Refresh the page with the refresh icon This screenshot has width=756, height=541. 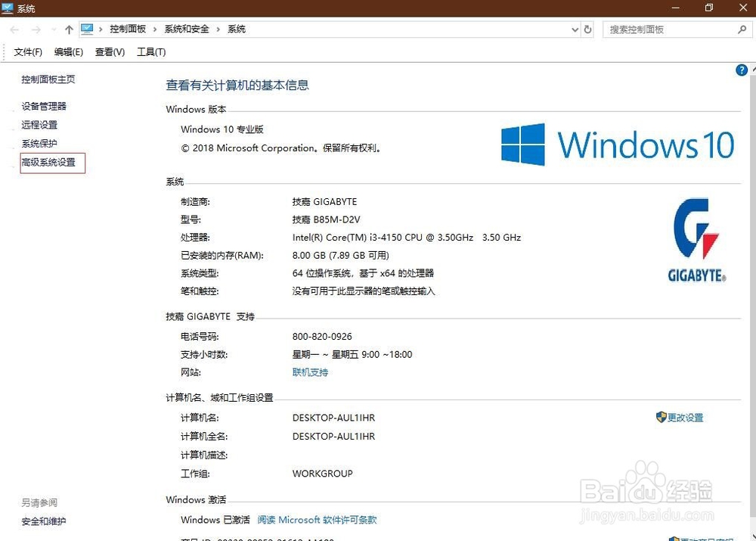pos(587,30)
